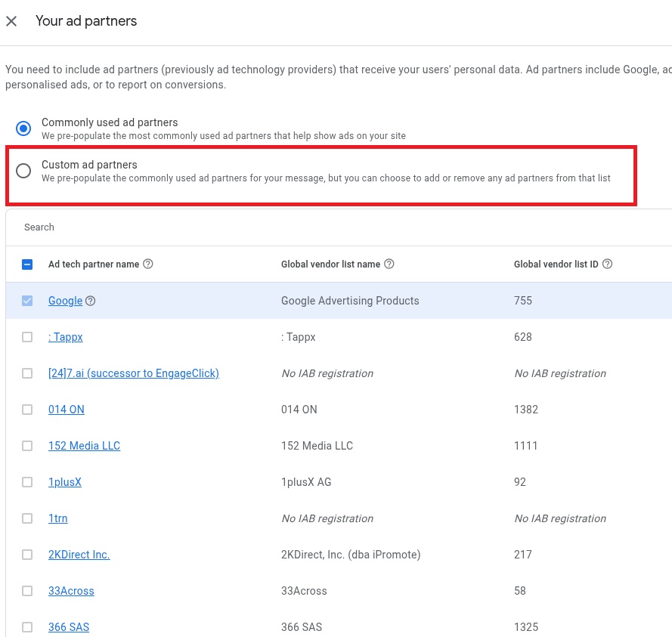Click the vendor ID 755 cell
Image resolution: width=672 pixels, height=637 pixels.
[x=523, y=301]
